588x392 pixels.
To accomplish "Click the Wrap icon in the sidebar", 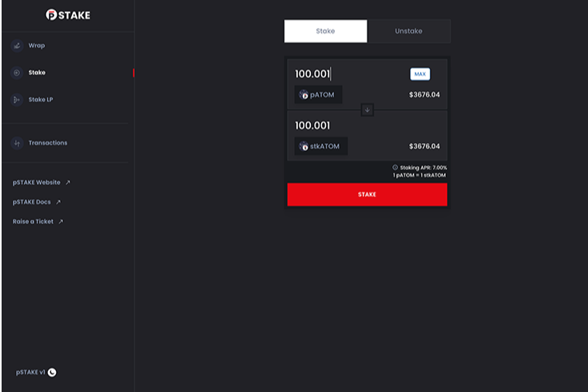I will pos(17,46).
